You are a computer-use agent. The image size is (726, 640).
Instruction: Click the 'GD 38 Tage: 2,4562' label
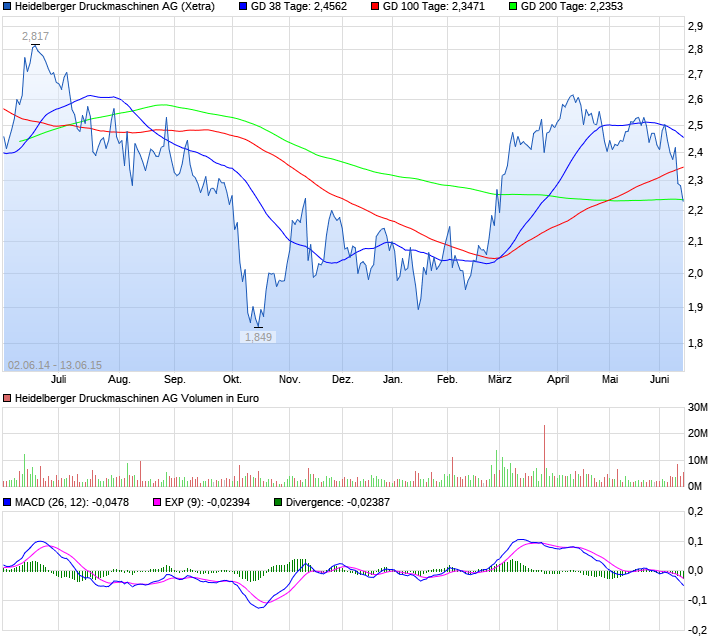coord(299,6)
